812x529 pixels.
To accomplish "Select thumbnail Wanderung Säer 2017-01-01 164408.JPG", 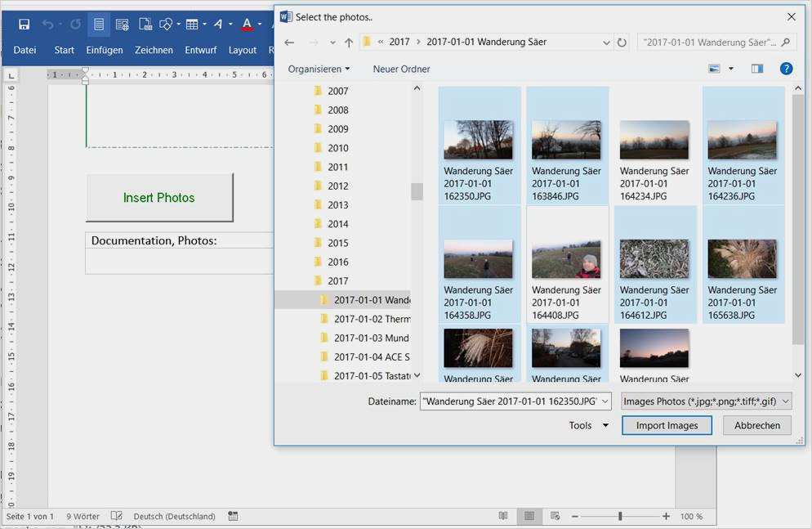I will tap(567, 264).
